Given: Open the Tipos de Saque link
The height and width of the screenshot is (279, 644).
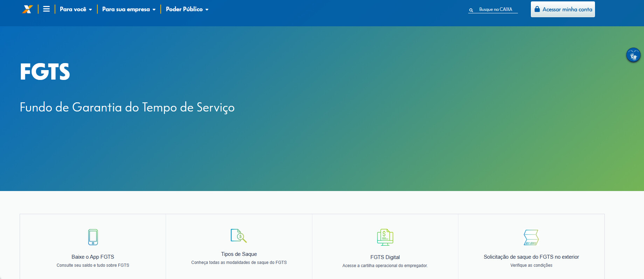Looking at the screenshot, I should (x=239, y=254).
